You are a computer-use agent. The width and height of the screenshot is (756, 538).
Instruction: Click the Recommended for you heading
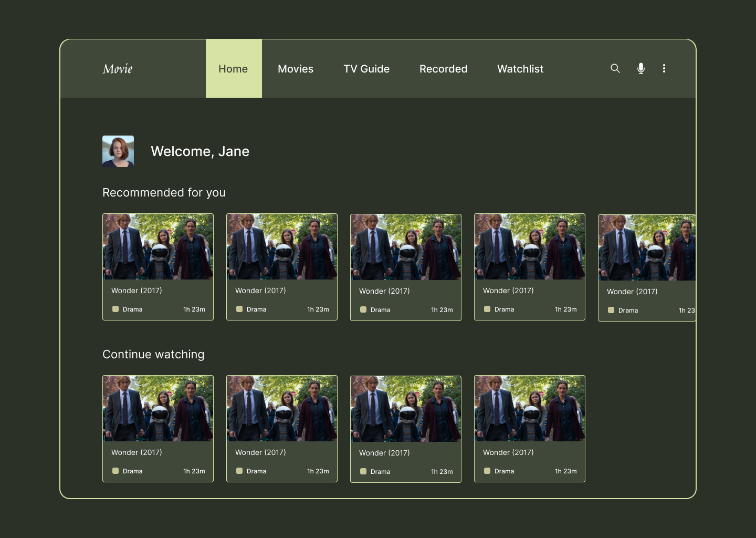(x=164, y=193)
